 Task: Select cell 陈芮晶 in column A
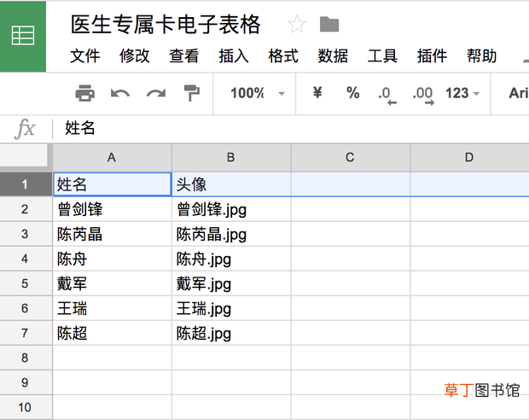pos(113,234)
